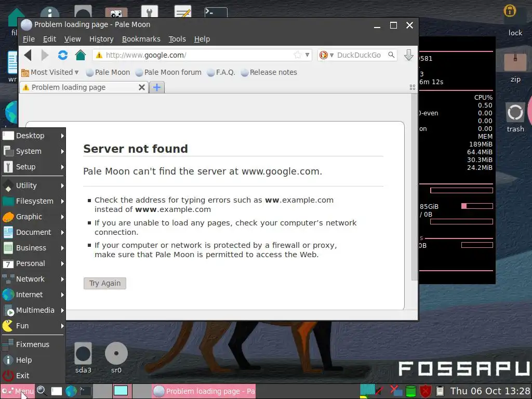The image size is (532, 399).
Task: Click the muted volume tray icon
Action: click(x=379, y=391)
